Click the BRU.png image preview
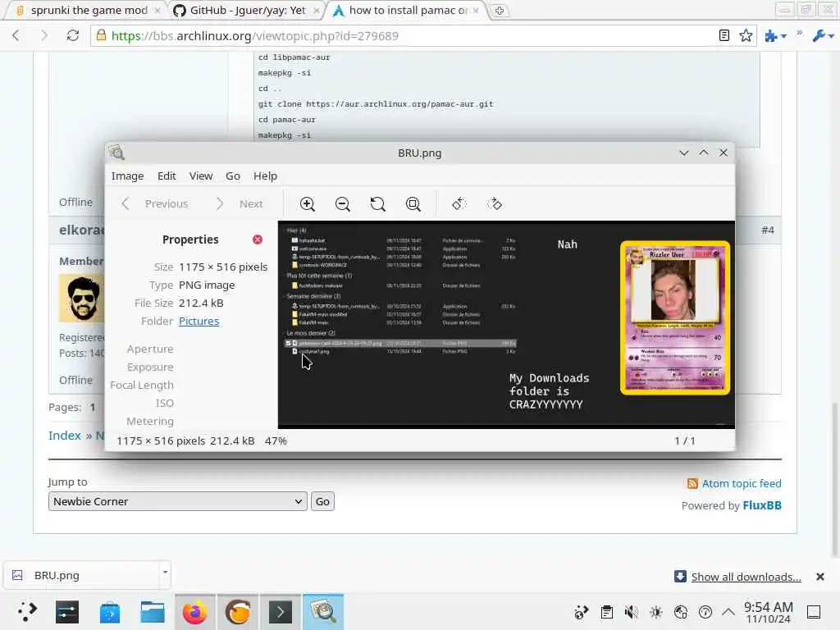This screenshot has height=630, width=840. click(506, 324)
